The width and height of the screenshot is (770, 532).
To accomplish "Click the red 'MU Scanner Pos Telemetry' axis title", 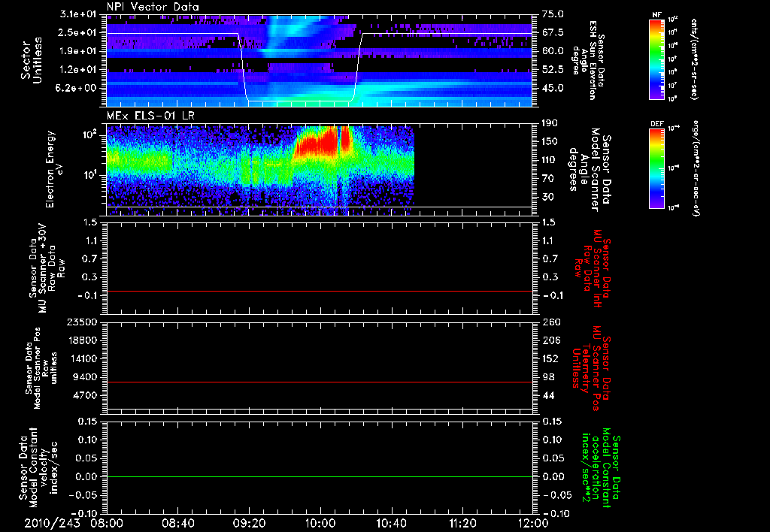I will coord(591,368).
